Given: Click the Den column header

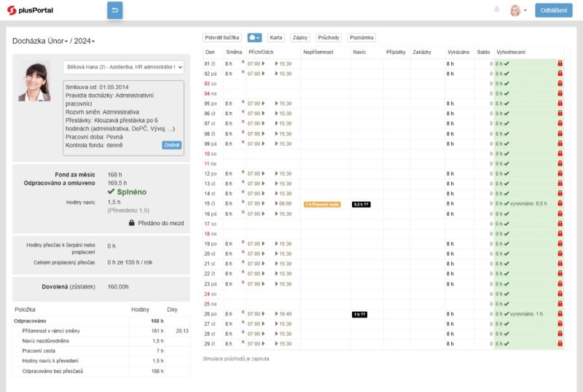Looking at the screenshot, I should [210, 52].
